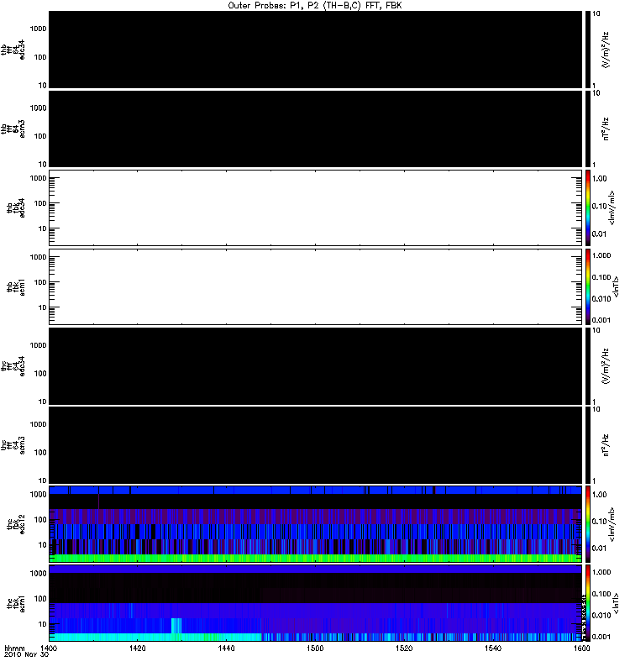The width and height of the screenshot is (630, 672).
Task: Select the thc fbk scm1 axis label
Action: [x=16, y=603]
